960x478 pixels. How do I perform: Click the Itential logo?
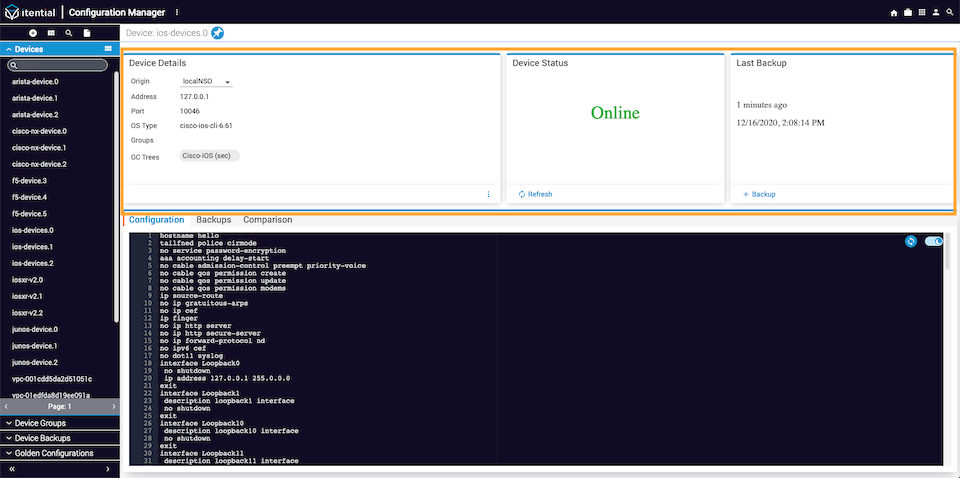(30, 12)
